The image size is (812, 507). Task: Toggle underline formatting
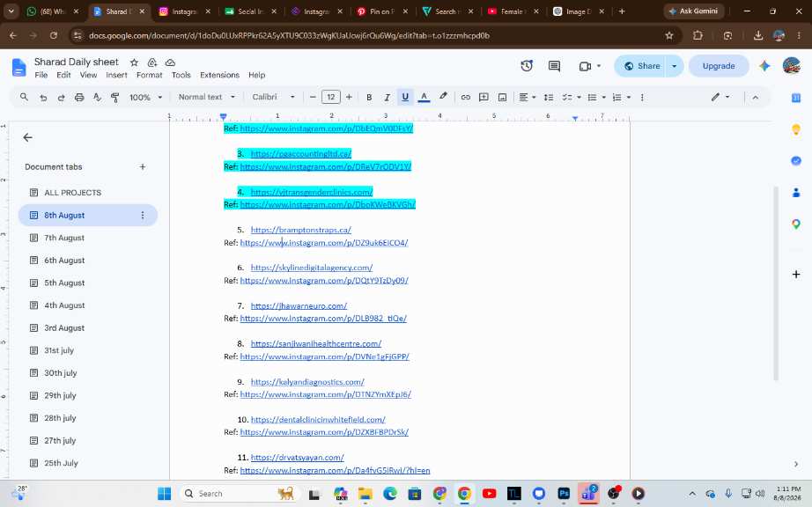pos(405,97)
